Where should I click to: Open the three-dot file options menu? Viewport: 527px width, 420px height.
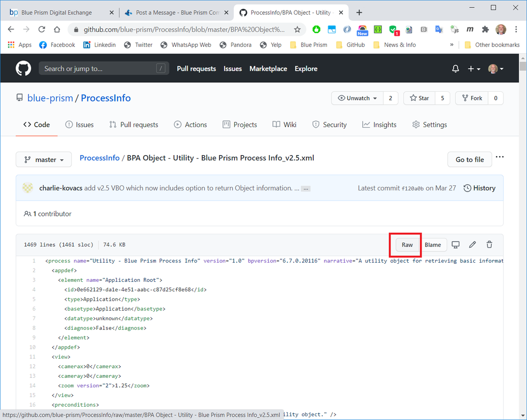pos(500,157)
